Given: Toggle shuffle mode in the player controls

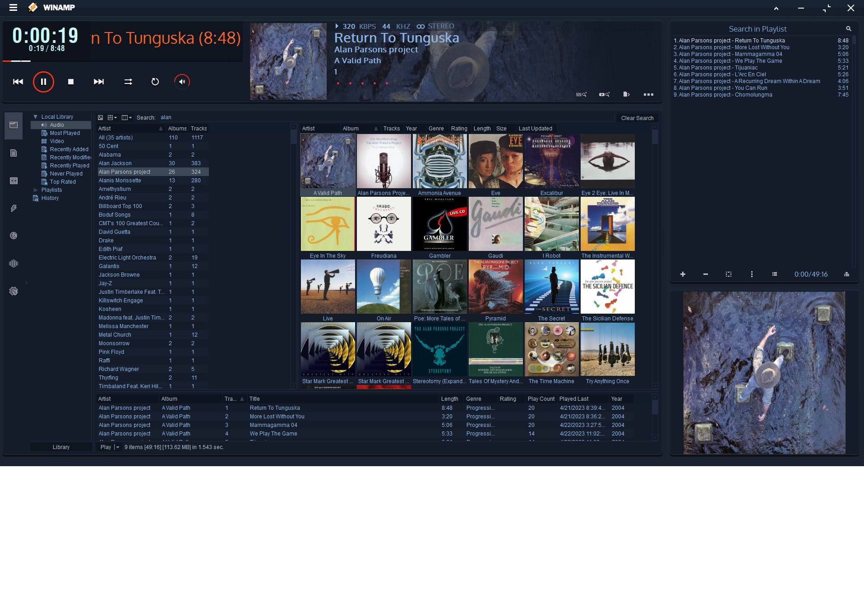Looking at the screenshot, I should [128, 82].
